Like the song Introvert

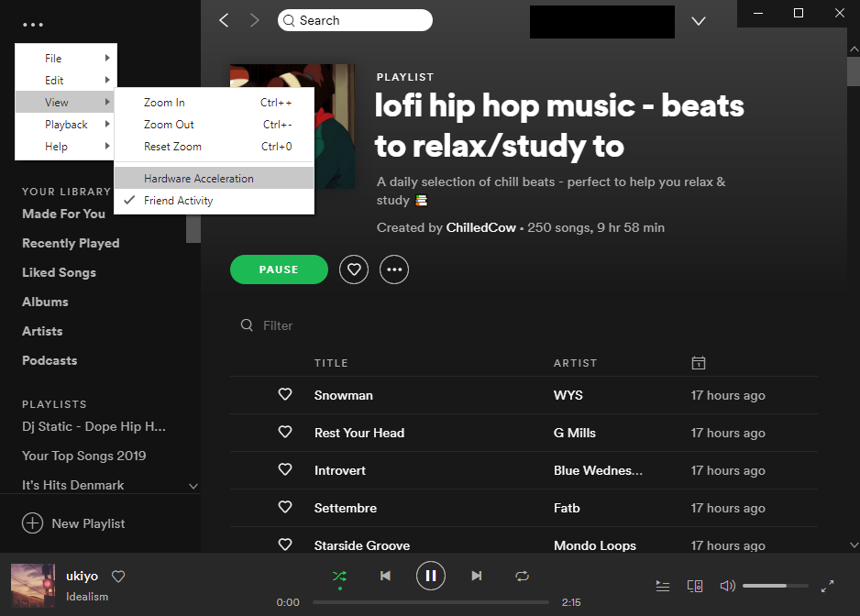[x=285, y=469]
